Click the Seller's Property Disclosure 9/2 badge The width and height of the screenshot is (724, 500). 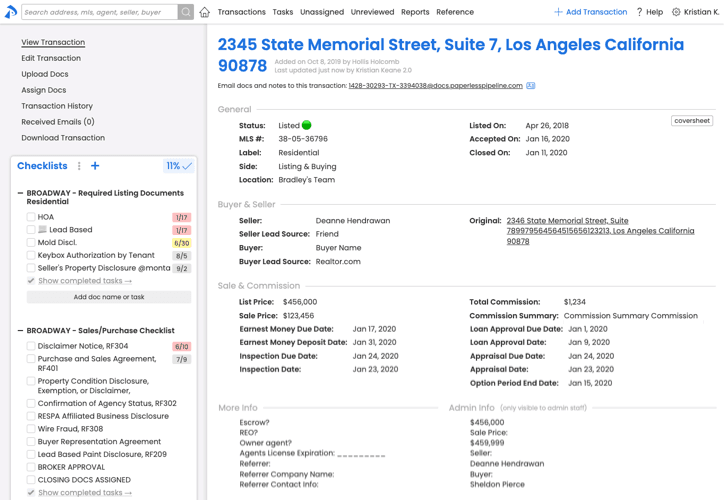181,268
